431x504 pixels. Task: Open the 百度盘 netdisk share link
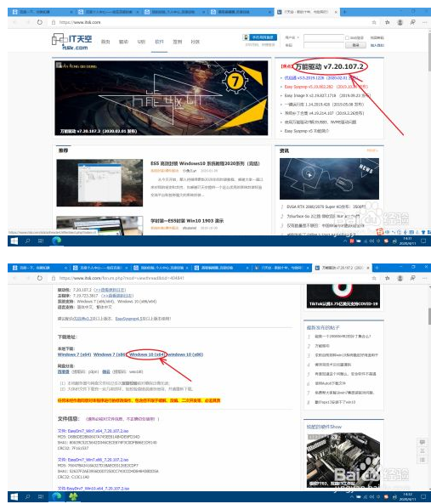63,372
